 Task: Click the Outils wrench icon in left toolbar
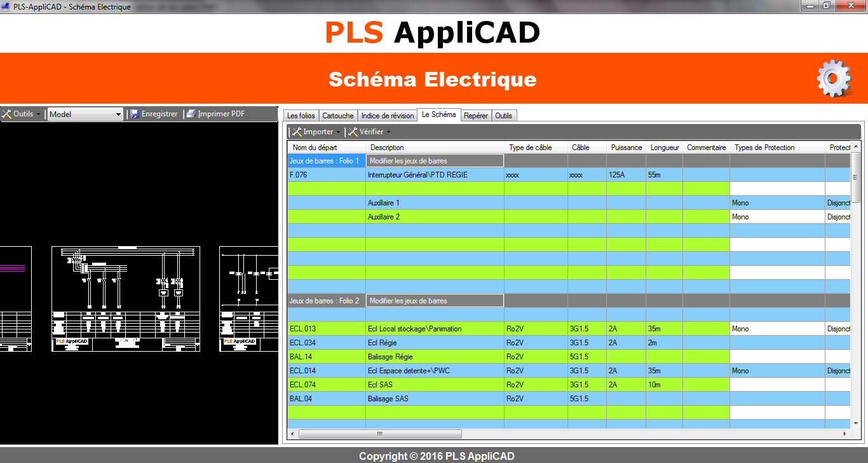[x=7, y=114]
